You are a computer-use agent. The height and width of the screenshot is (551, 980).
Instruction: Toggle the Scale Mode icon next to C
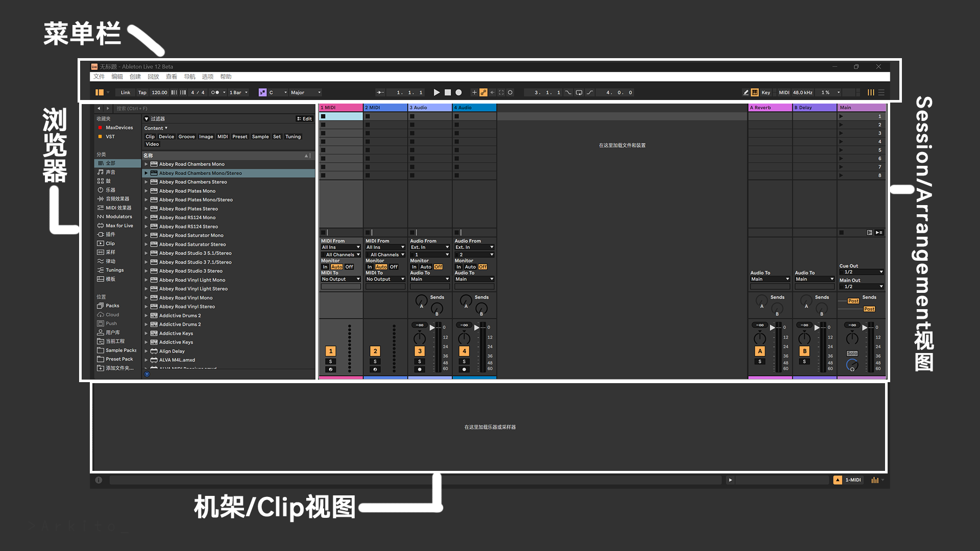click(262, 92)
